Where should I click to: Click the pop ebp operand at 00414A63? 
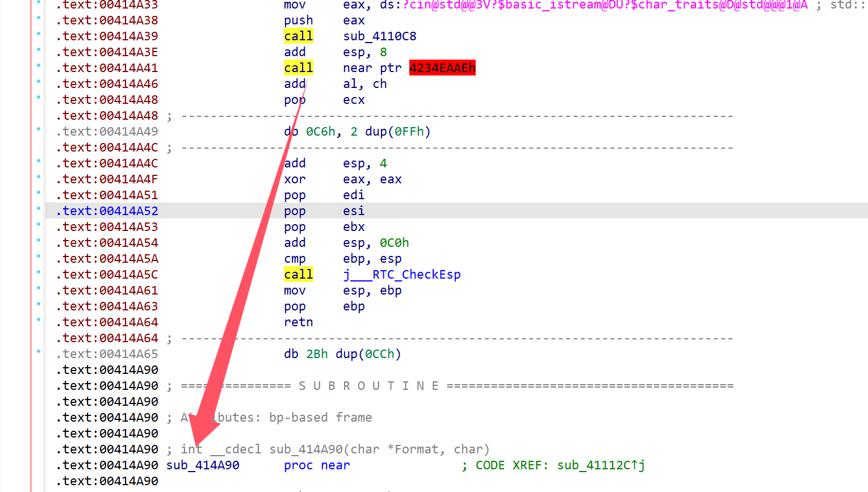[x=354, y=306]
